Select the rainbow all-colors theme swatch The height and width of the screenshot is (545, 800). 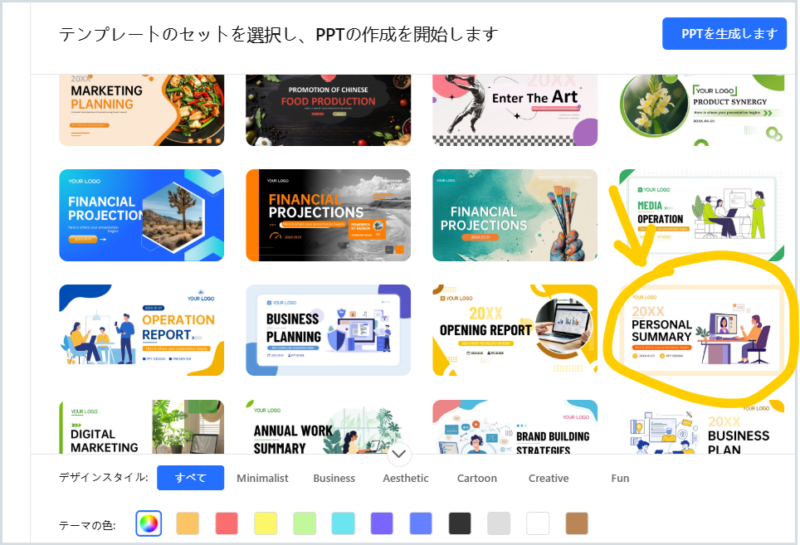click(148, 523)
